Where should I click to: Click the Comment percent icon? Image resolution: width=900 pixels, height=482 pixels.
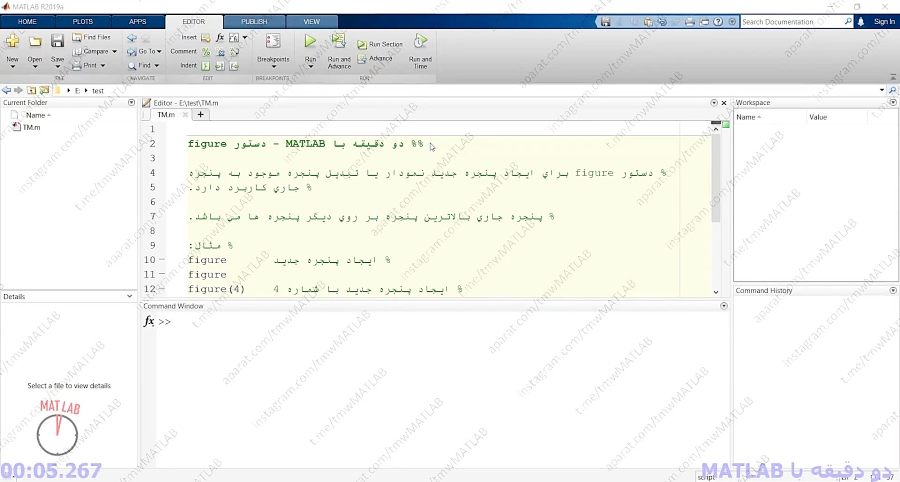coord(205,52)
